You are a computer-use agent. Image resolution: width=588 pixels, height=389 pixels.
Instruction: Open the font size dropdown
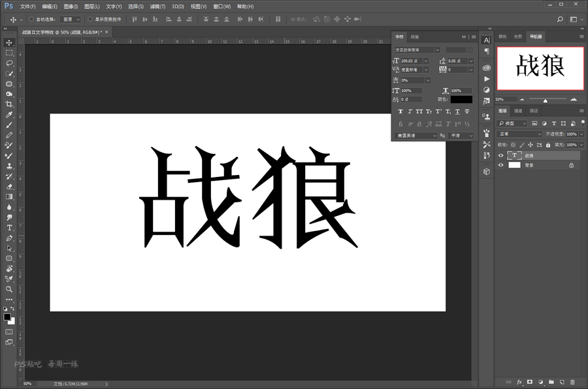[426, 61]
